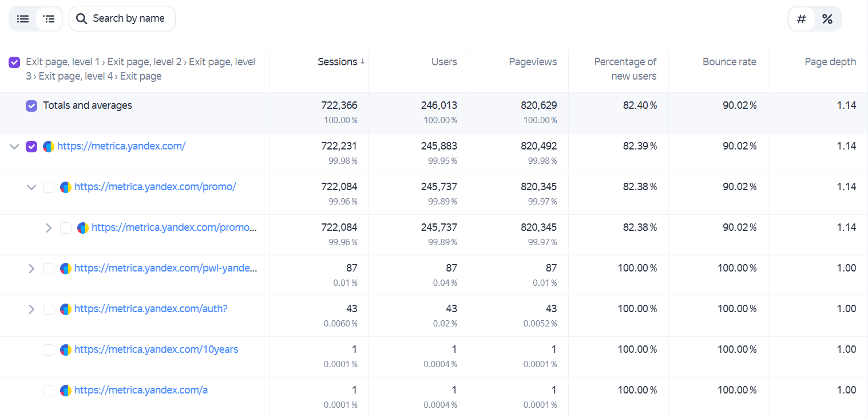Viewport: 868px width, 417px height.
Task: Collapse the /promo/ tree node
Action: coord(31,187)
